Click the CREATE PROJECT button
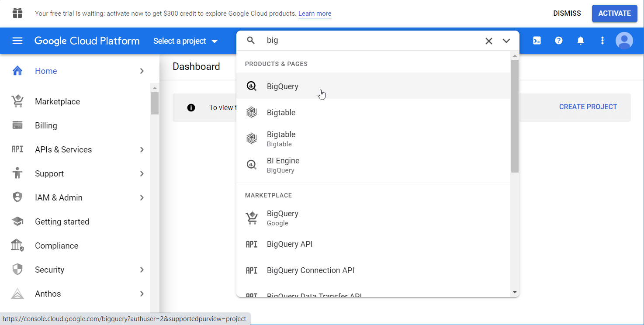 (588, 107)
